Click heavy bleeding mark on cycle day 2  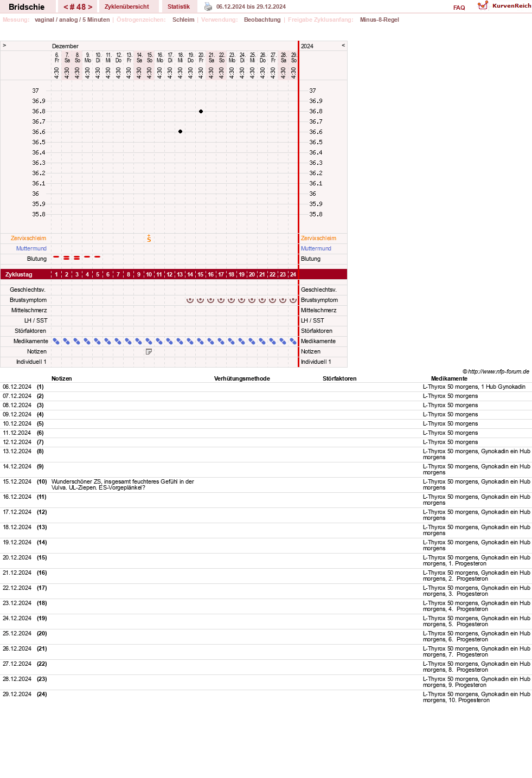click(67, 258)
